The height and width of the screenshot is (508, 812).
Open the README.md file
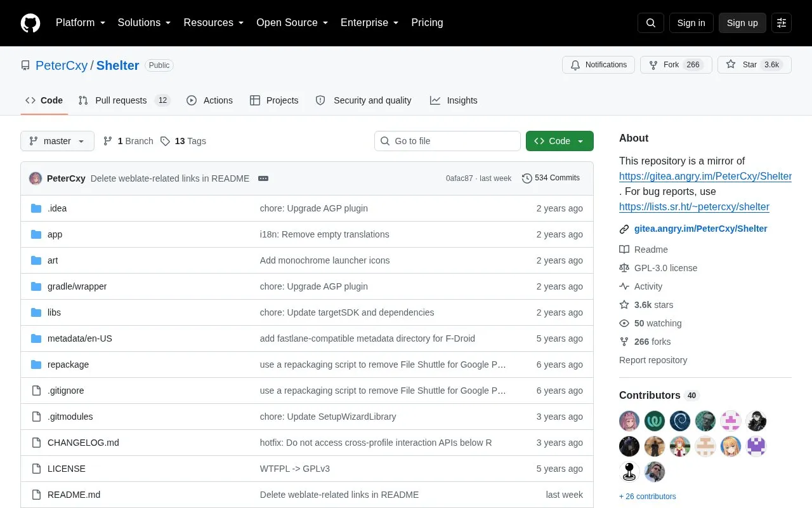tap(74, 495)
